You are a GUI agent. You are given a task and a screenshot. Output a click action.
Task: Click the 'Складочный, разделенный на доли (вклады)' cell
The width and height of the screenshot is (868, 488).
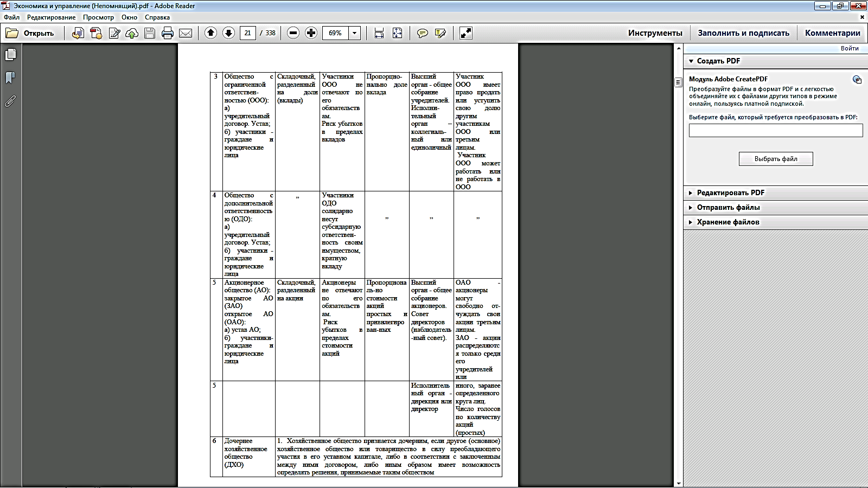[x=297, y=132]
